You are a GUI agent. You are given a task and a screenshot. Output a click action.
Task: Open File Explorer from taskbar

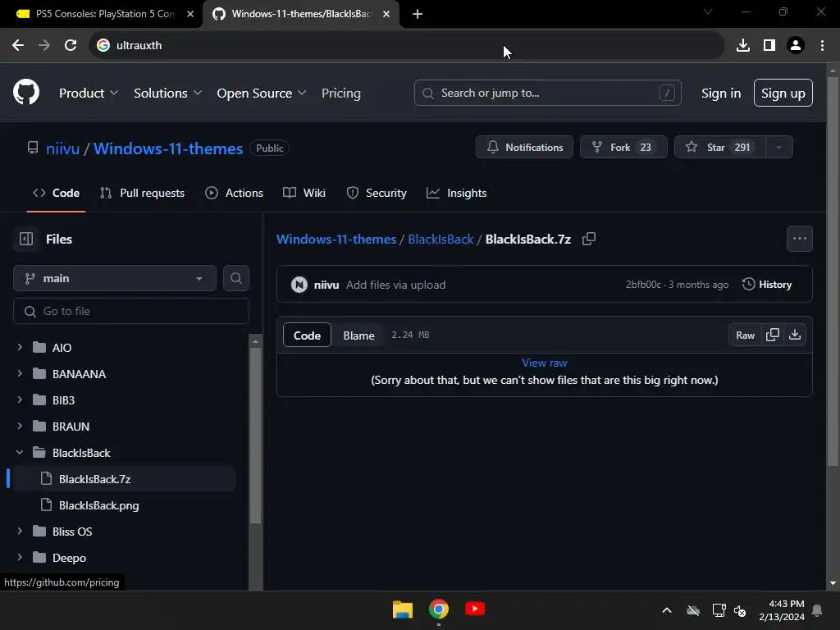coord(402,609)
